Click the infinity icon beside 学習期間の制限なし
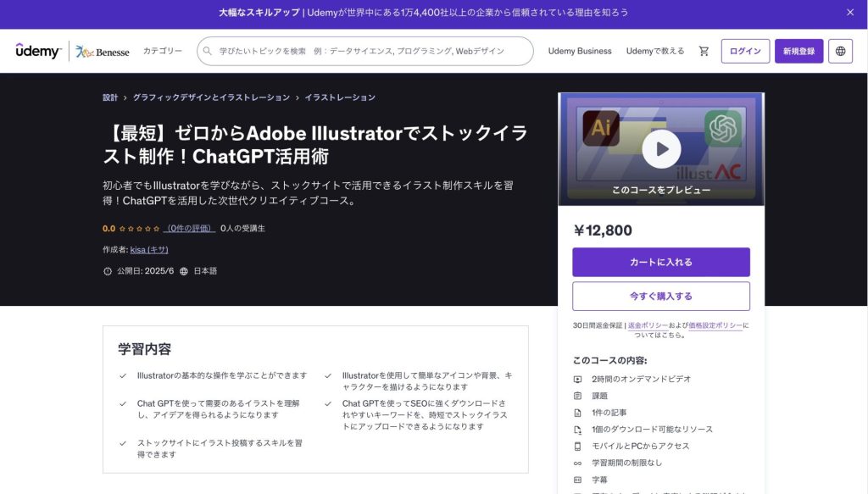 pos(577,463)
